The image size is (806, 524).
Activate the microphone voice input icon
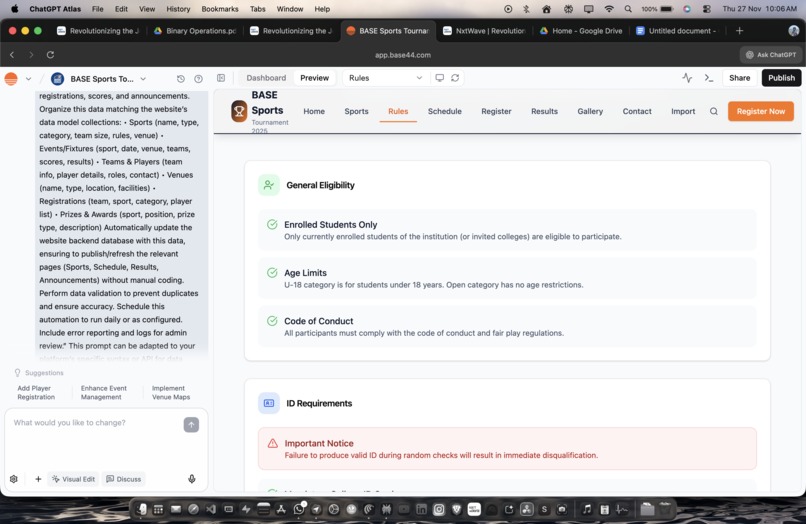pos(192,479)
